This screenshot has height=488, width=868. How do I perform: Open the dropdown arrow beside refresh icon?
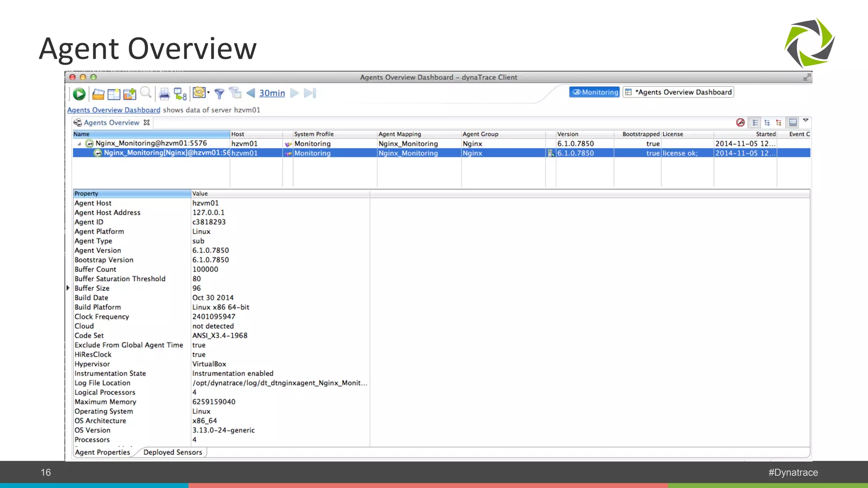click(209, 92)
